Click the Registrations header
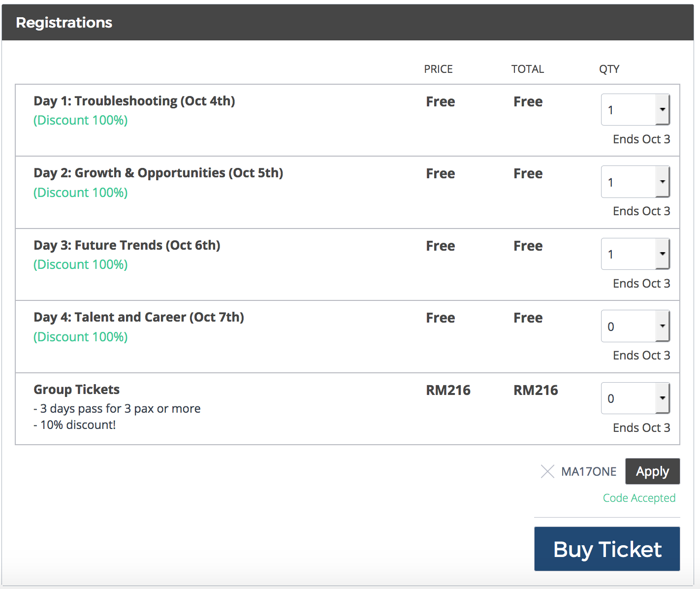 point(64,23)
